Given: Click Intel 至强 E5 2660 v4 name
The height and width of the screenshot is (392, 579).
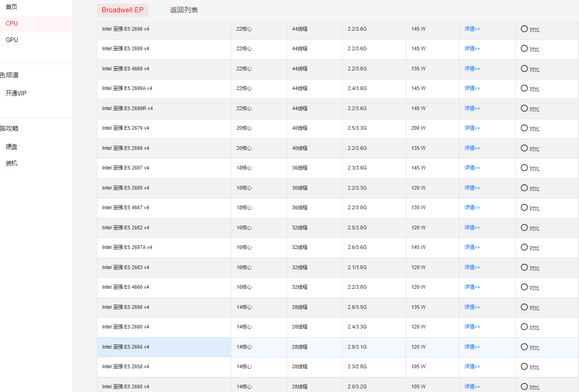Looking at the screenshot, I should point(126,387).
